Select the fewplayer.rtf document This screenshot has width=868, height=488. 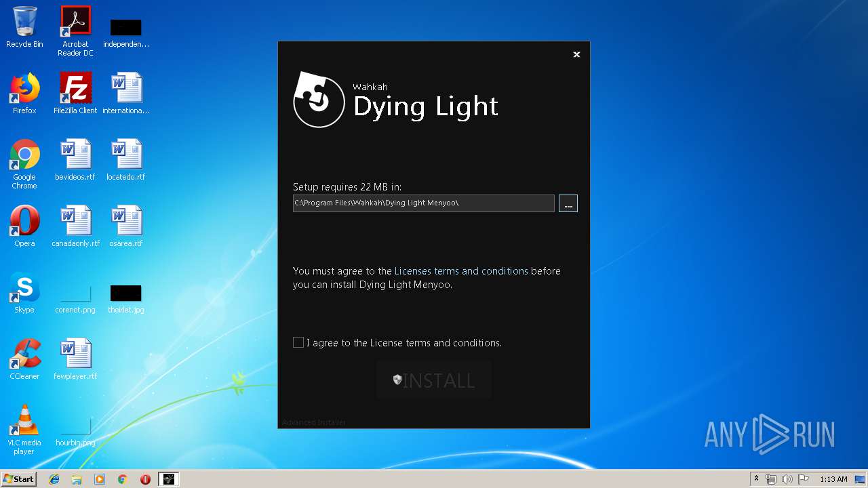click(x=75, y=359)
